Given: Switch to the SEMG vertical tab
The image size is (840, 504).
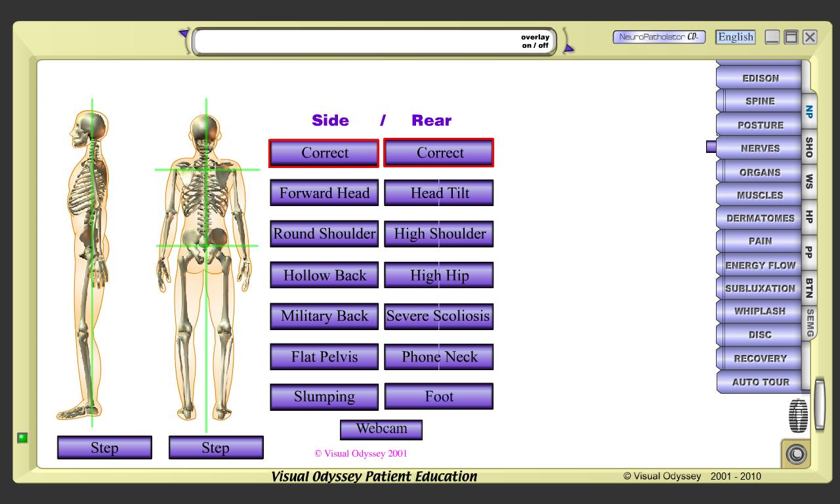Looking at the screenshot, I should (810, 323).
